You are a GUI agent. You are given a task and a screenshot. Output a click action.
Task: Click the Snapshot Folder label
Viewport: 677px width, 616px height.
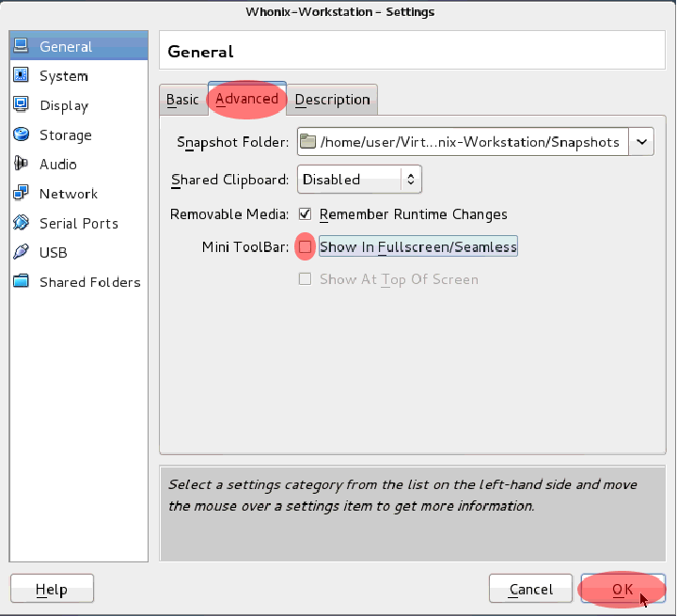point(233,142)
